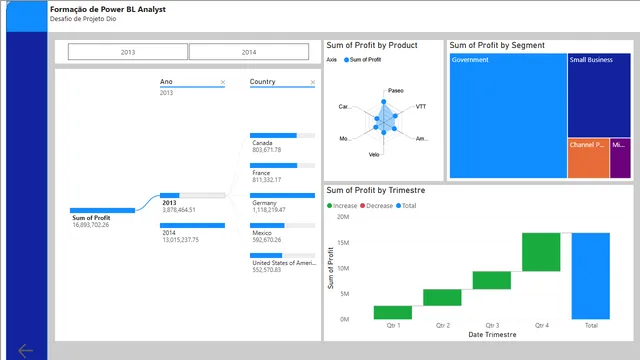Click the Qtr 2 waterfall bar
The width and height of the screenshot is (640, 360).
[x=442, y=298]
